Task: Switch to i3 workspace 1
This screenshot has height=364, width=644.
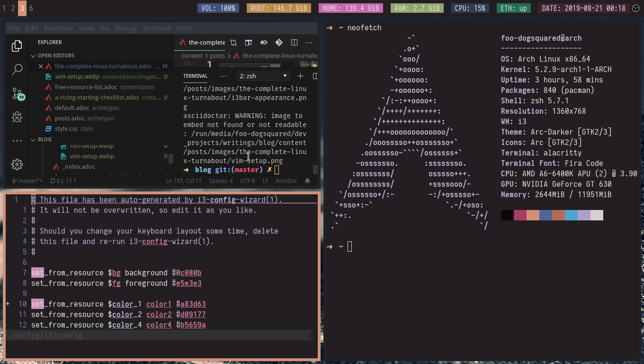Action: tap(4, 8)
